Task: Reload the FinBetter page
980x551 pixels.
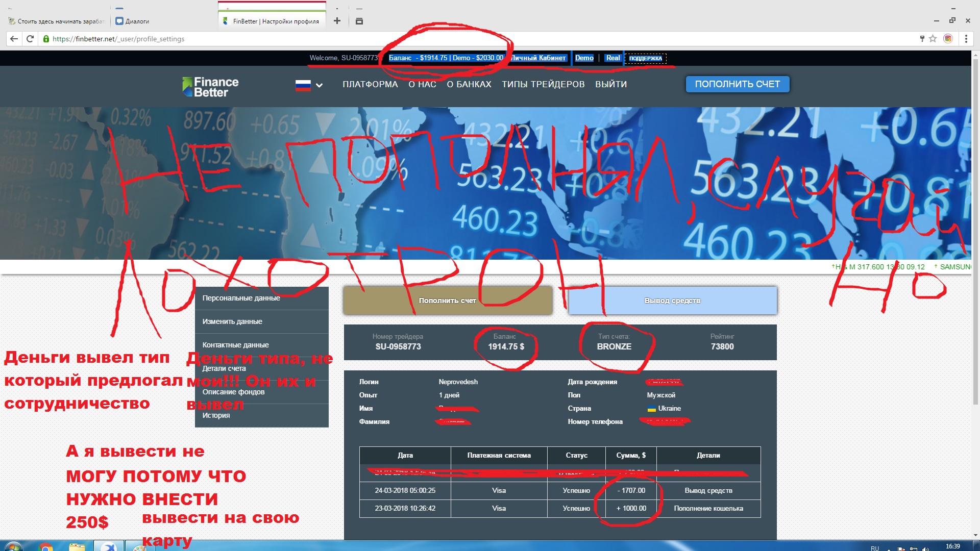Action: coord(30,39)
